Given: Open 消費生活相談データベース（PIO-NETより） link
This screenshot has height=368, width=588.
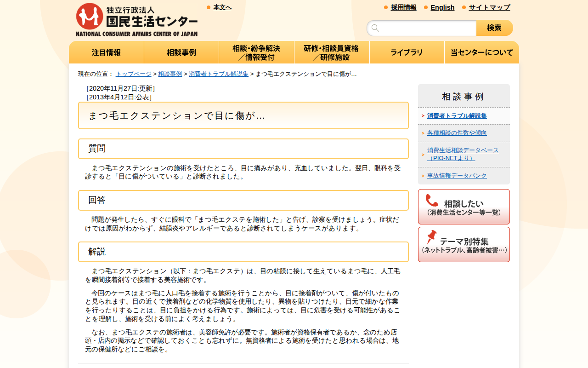Looking at the screenshot, I should 463,154.
